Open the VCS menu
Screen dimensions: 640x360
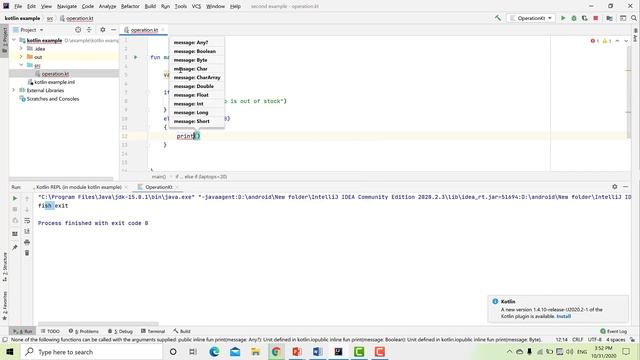click(x=196, y=7)
